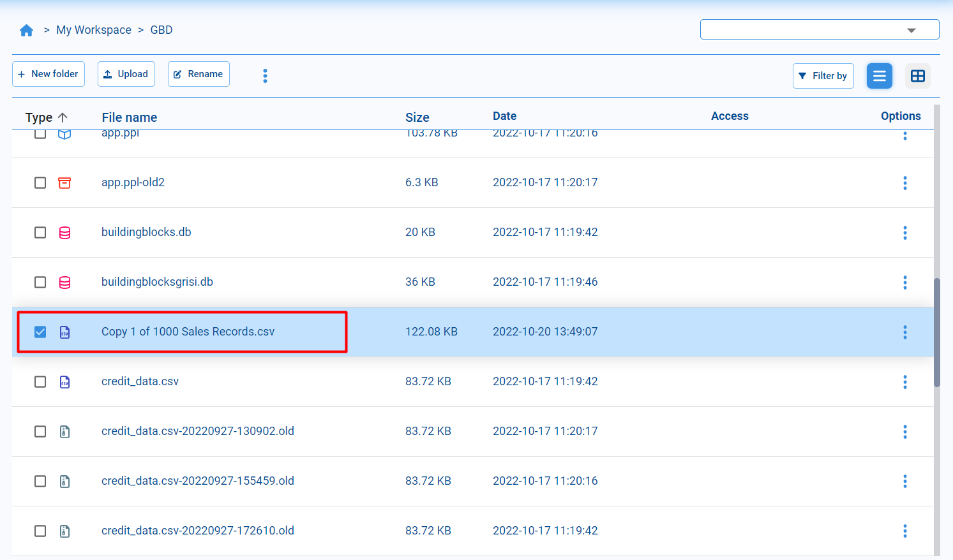The image size is (953, 560).
Task: Click the New folder button
Action: tap(48, 74)
